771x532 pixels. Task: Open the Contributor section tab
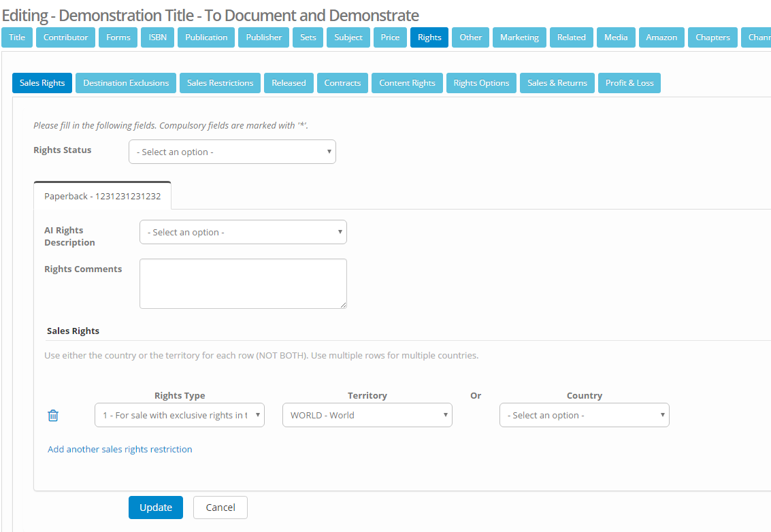point(65,37)
